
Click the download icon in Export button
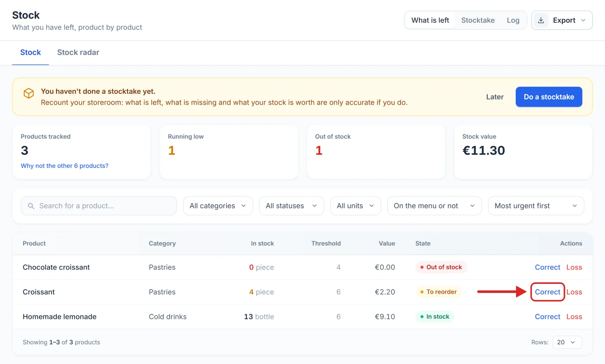click(x=541, y=20)
